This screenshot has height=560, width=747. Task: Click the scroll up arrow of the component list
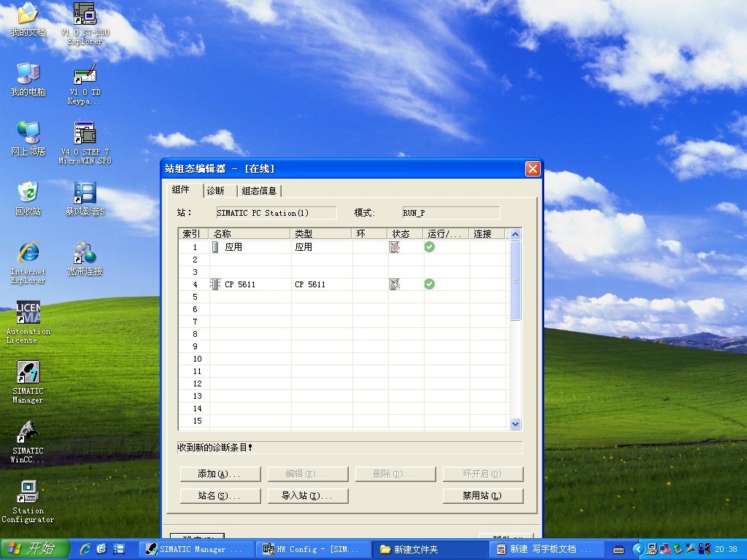(x=515, y=234)
